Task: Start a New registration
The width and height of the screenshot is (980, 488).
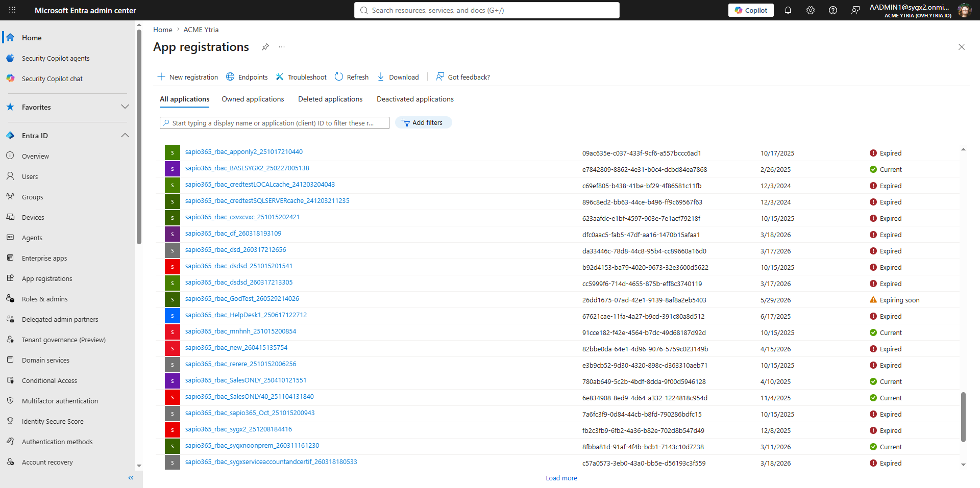Action: (x=188, y=77)
